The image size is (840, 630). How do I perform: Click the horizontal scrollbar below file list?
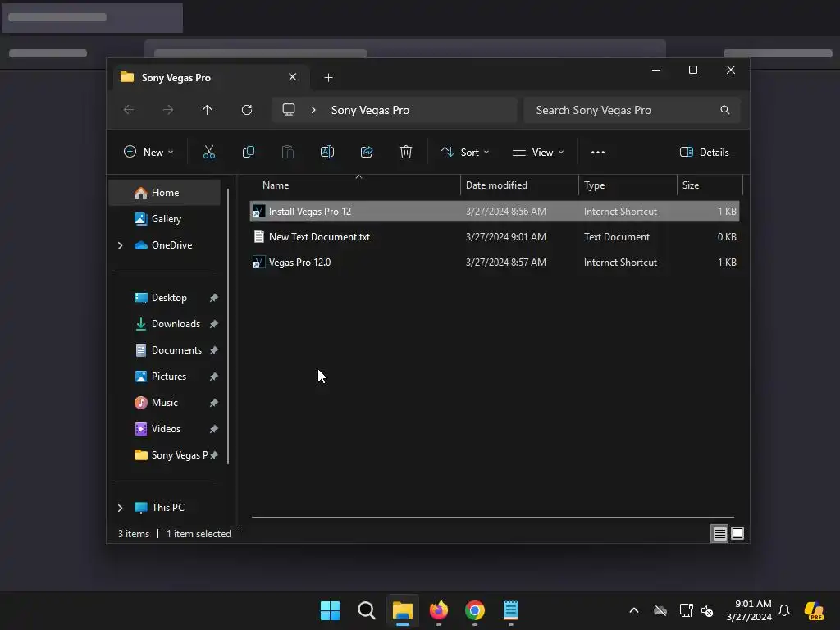[x=493, y=518]
